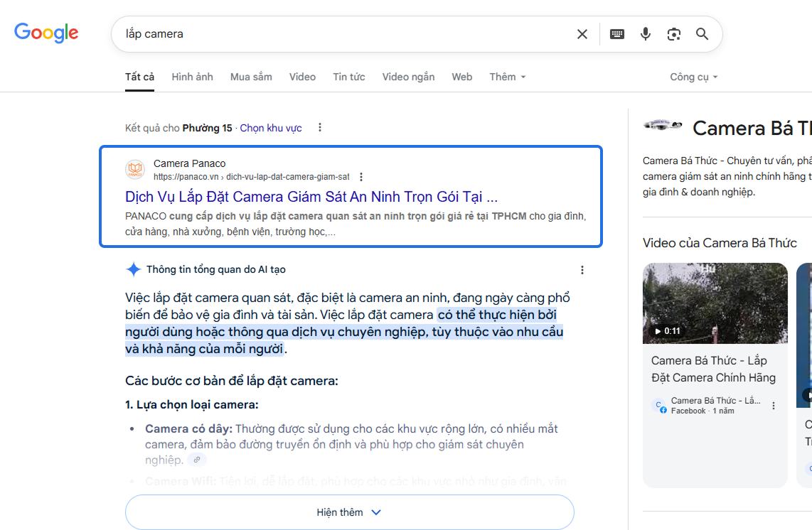
Task: Open location results options menu
Action: click(320, 127)
